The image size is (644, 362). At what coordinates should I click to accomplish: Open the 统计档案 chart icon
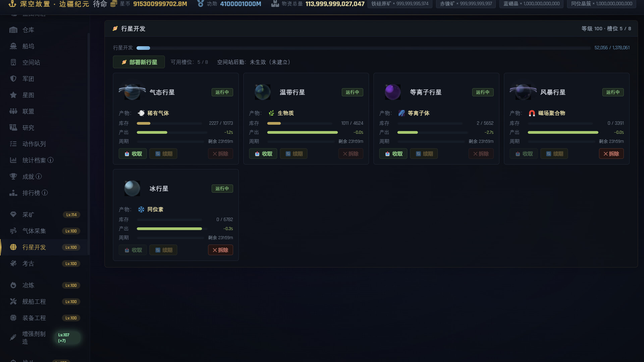click(13, 160)
